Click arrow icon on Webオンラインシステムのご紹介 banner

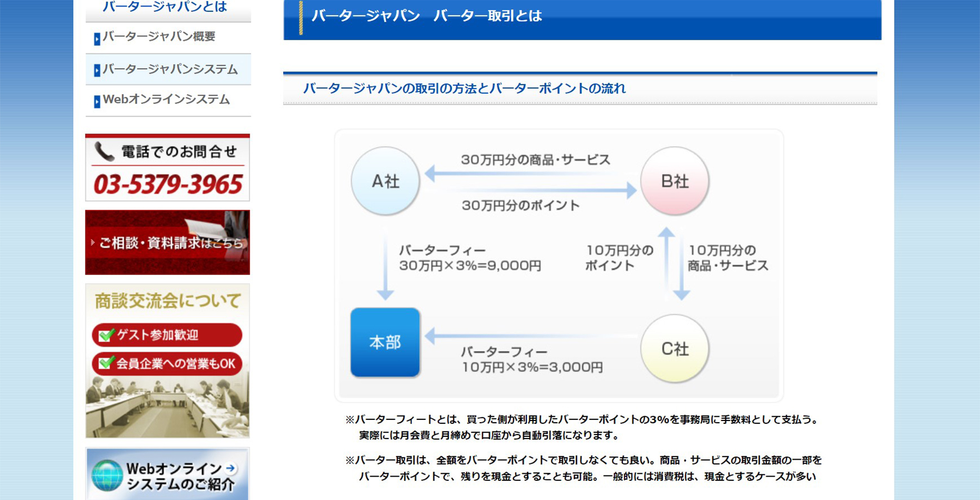pyautogui.click(x=231, y=468)
